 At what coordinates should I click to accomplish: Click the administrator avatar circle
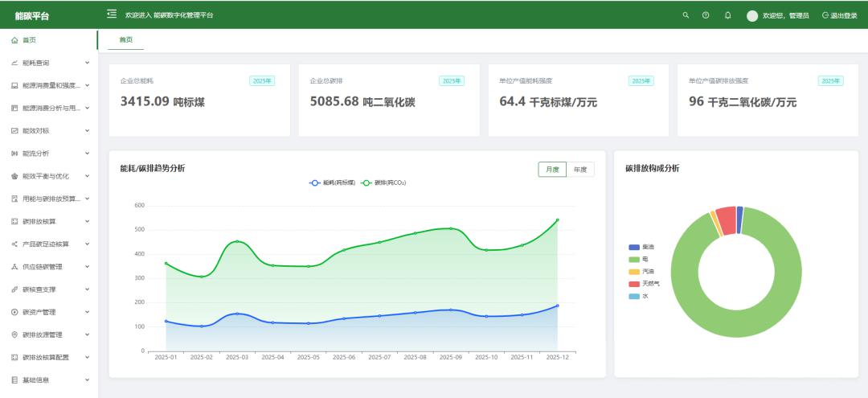tap(752, 16)
